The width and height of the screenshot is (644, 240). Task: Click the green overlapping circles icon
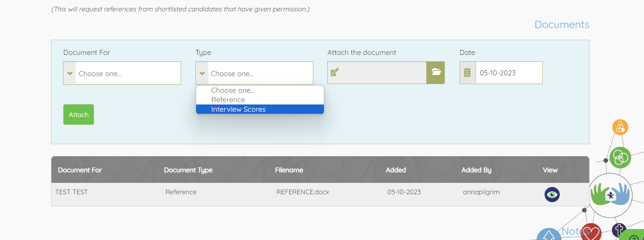click(620, 157)
